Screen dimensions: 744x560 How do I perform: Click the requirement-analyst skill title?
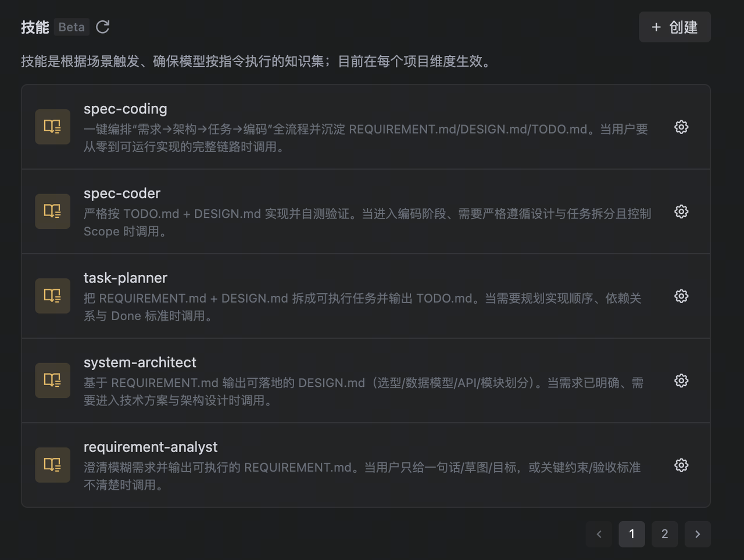pyautogui.click(x=151, y=447)
